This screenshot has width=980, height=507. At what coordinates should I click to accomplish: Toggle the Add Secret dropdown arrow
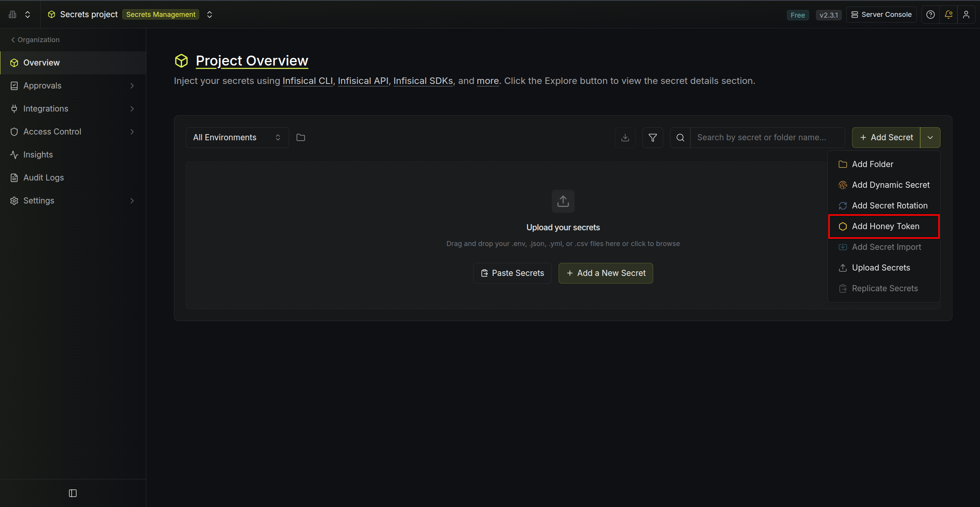[x=930, y=138]
